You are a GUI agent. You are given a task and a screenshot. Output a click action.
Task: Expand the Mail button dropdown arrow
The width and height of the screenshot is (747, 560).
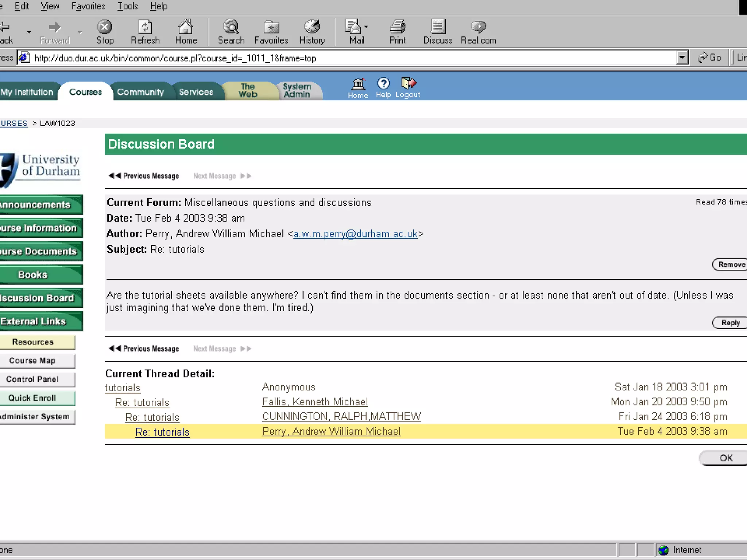366,27
